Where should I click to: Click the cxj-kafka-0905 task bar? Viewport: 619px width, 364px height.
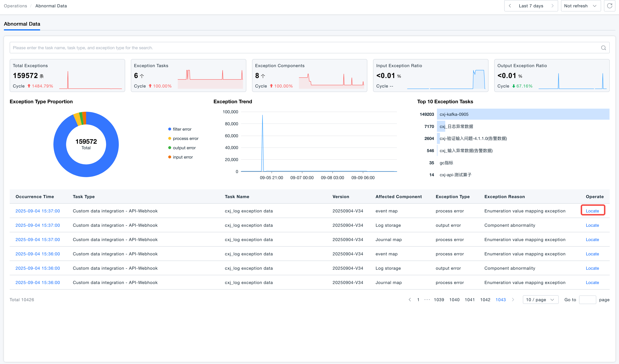523,114
